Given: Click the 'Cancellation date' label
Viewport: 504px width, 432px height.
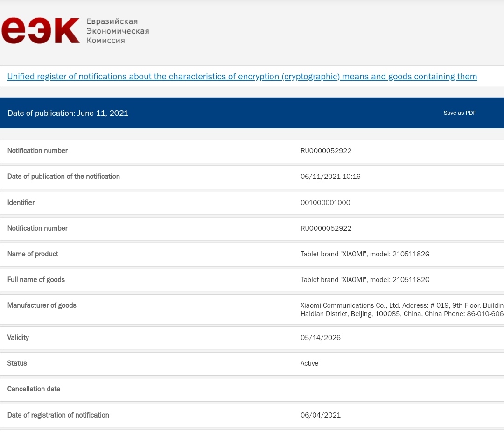Looking at the screenshot, I should [x=34, y=389].
